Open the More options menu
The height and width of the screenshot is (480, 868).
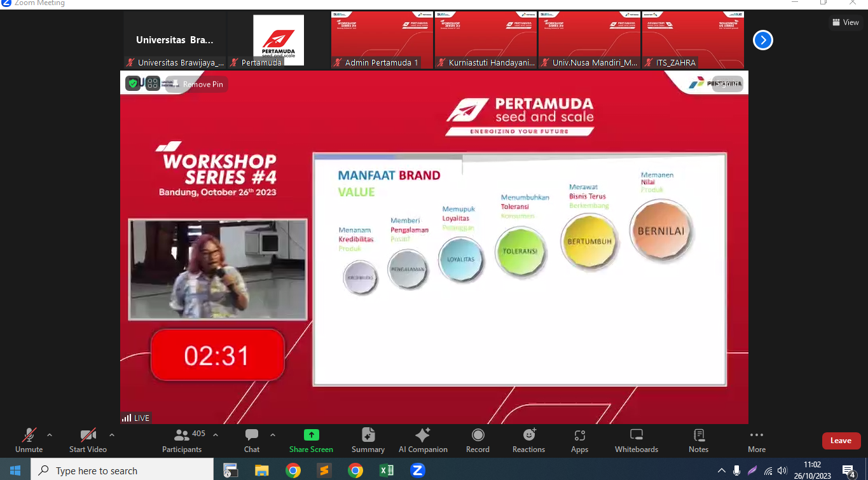coord(757,441)
